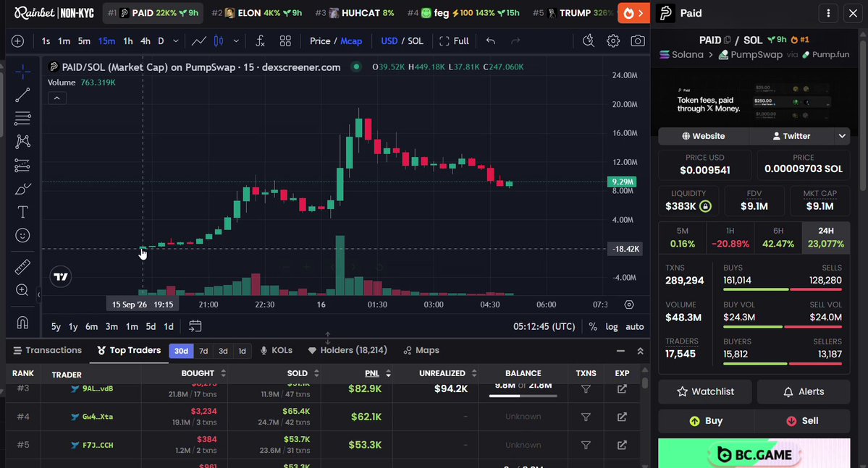
Task: Show the 1H price change stats
Action: coord(730,238)
